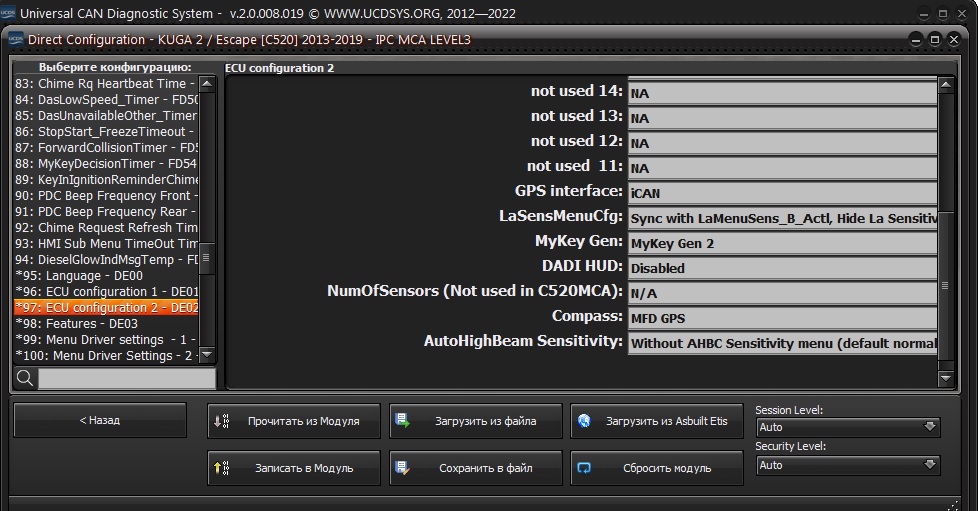Image resolution: width=978 pixels, height=511 pixels.
Task: Click the search magnifier icon
Action: tap(26, 378)
